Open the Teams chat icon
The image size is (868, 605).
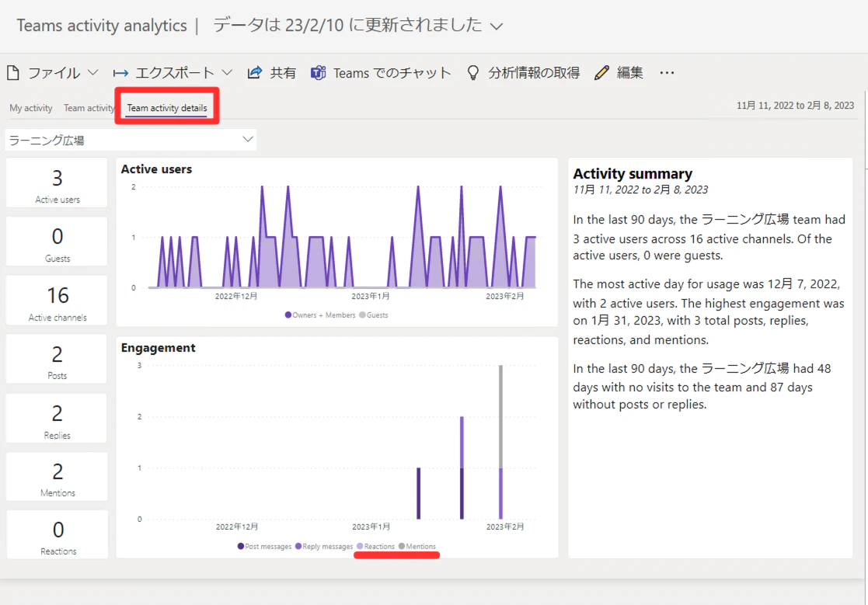click(319, 73)
